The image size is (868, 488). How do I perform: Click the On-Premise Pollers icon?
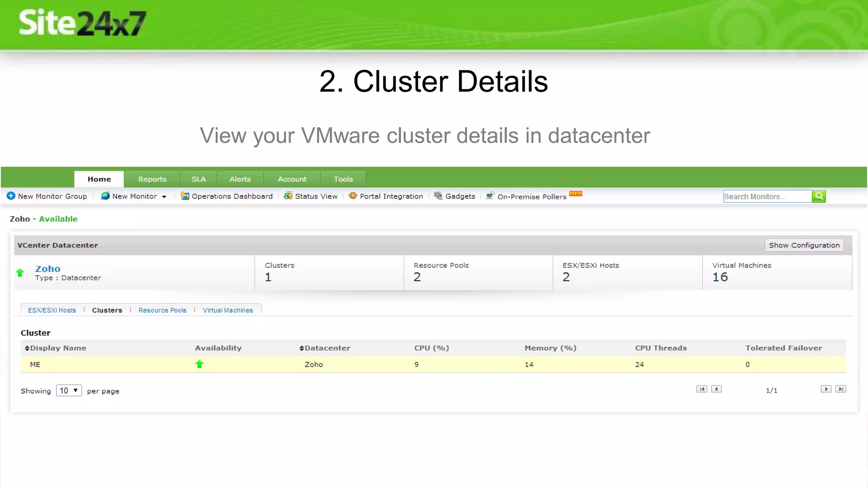(490, 196)
